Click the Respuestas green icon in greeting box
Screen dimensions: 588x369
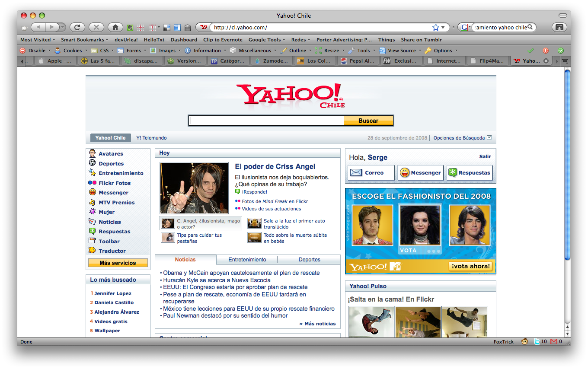click(453, 172)
